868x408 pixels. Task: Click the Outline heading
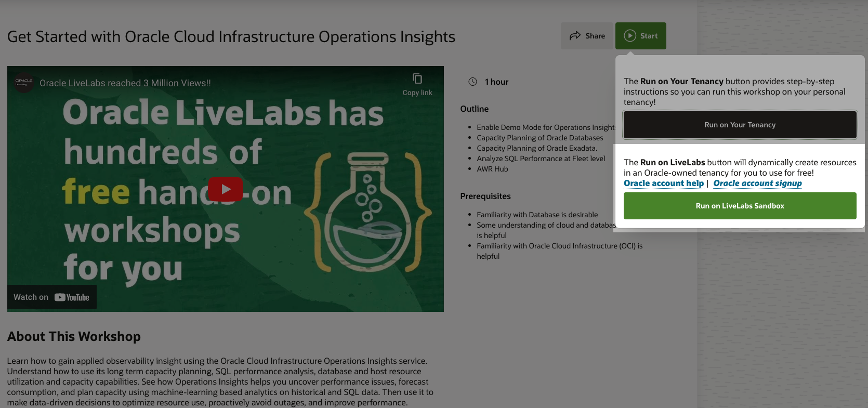474,109
